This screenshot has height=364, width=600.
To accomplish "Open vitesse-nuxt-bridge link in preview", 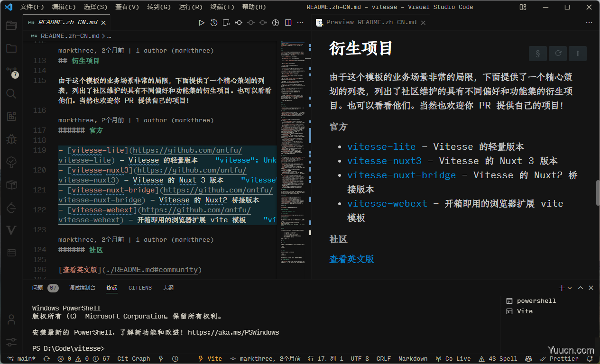I will tap(401, 175).
